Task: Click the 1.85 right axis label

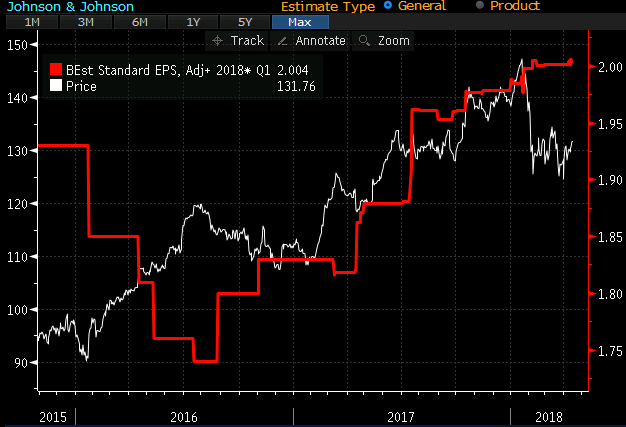Action: pyautogui.click(x=610, y=237)
